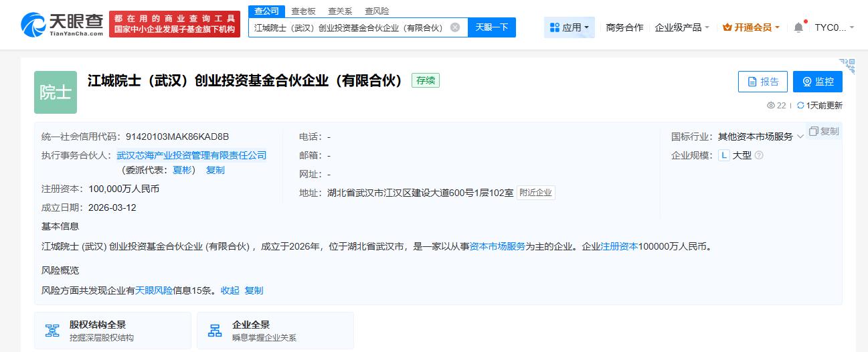Click the 监控 monitor button

coord(817,82)
